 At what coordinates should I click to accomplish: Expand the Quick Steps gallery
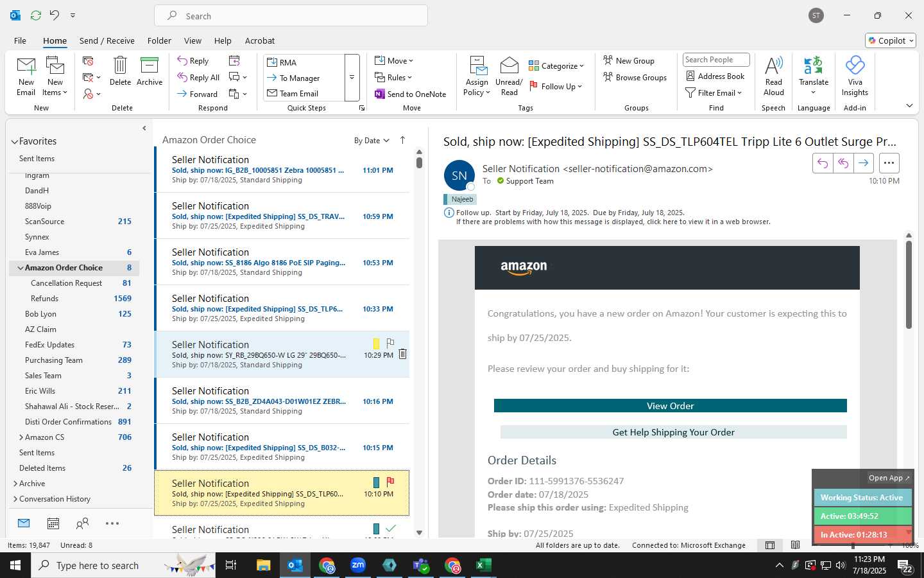352,77
